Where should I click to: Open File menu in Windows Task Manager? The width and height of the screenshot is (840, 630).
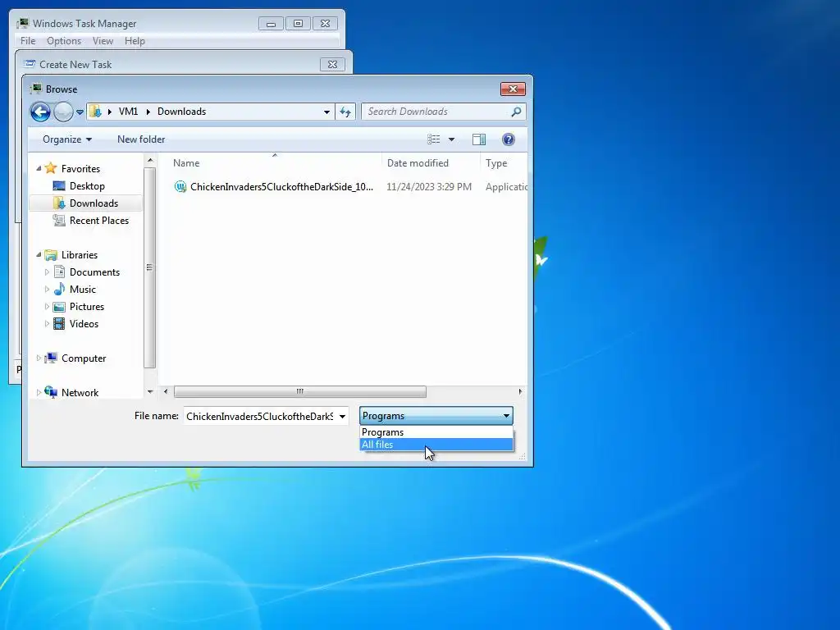[x=28, y=41]
